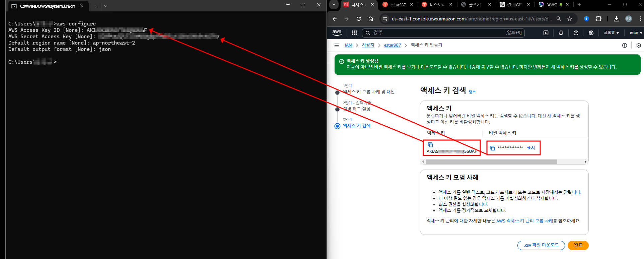Viewport: 644px width, 259px height.
Task: Open the browser tab search dropdown
Action: pos(334,4)
